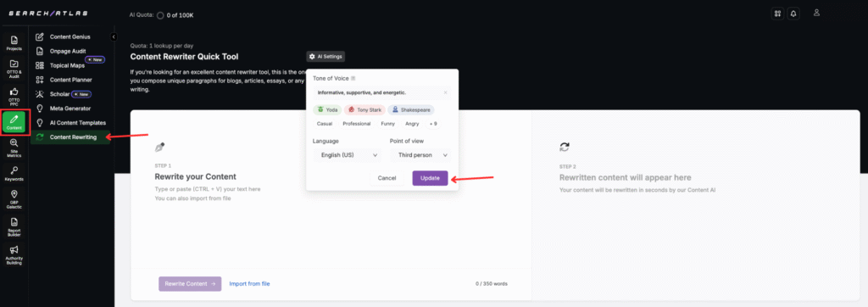Viewport: 868px width, 307px height.
Task: Open OTTO & Audit section
Action: [14, 68]
